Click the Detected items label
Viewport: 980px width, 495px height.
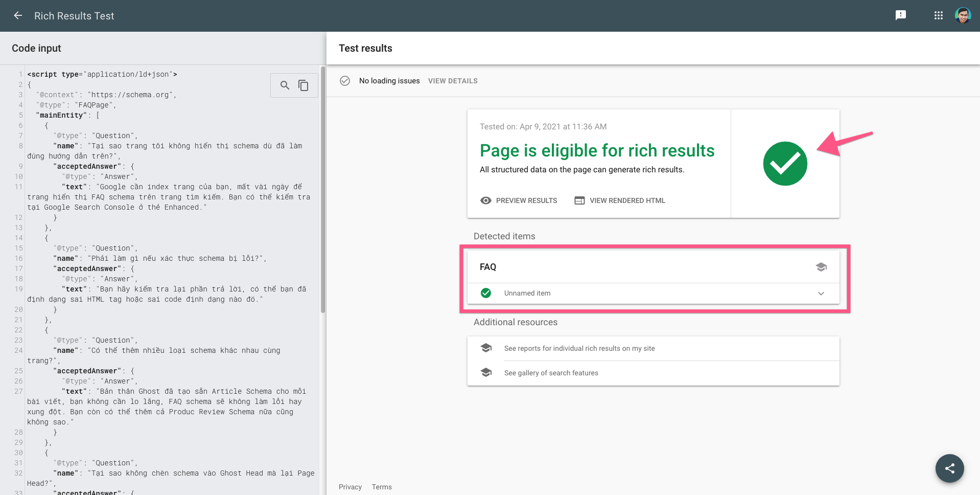coord(504,236)
